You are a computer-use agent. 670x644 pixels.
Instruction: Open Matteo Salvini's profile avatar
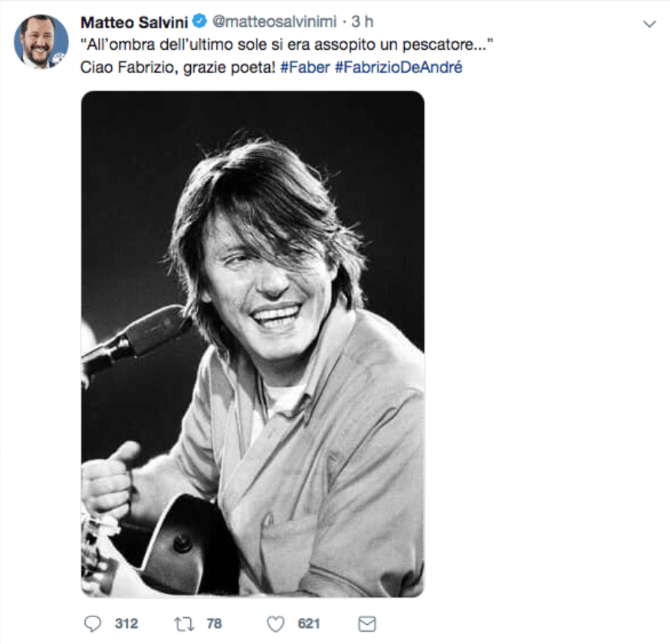(x=41, y=41)
